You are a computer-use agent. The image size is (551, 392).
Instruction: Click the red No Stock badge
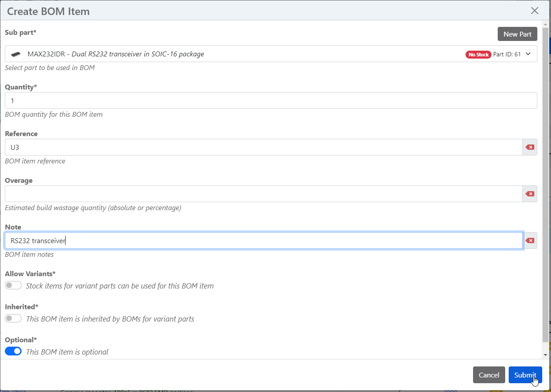point(478,55)
